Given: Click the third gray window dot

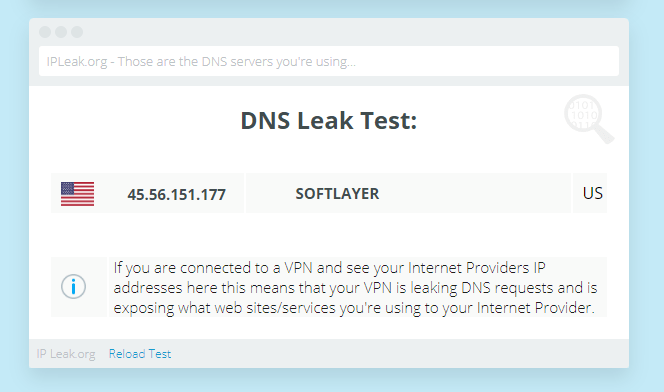Looking at the screenshot, I should (77, 32).
